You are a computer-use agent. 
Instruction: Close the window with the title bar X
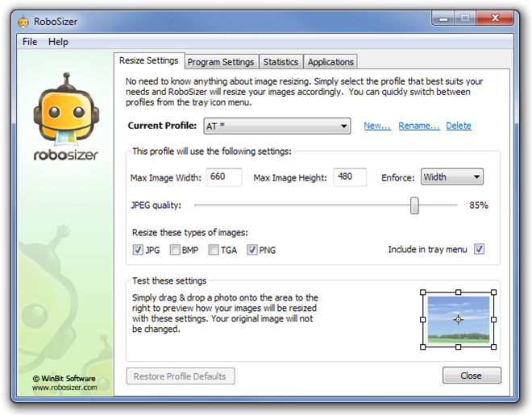(x=495, y=18)
